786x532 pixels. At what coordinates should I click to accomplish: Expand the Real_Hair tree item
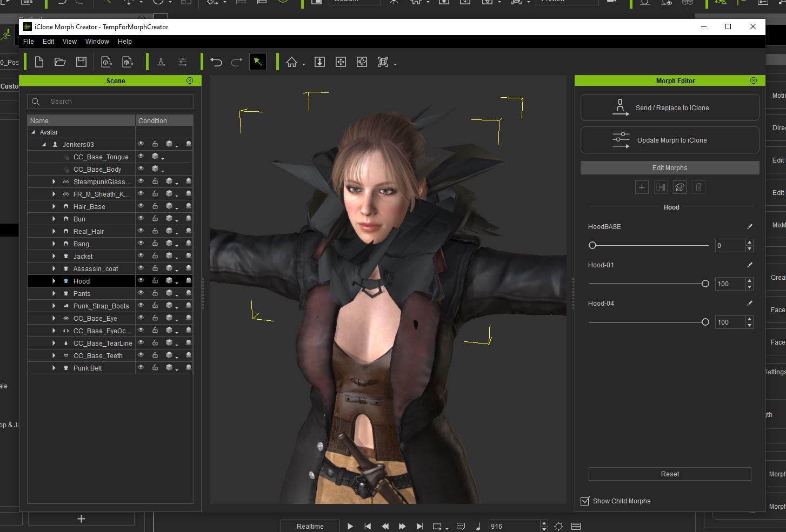pyautogui.click(x=54, y=231)
